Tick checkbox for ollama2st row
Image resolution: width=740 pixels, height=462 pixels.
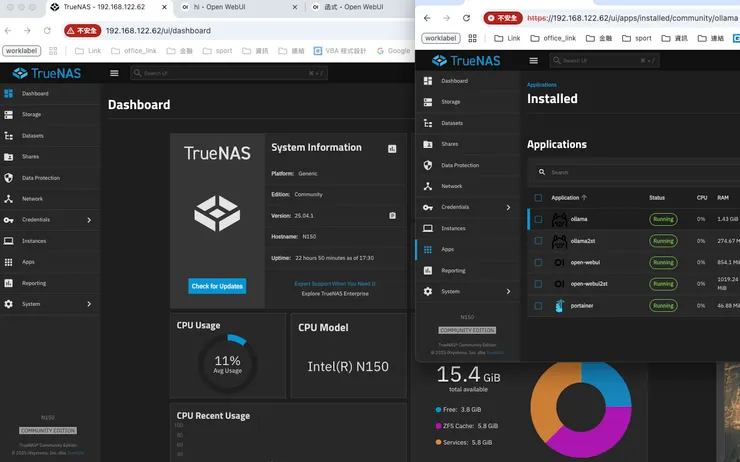(538, 241)
